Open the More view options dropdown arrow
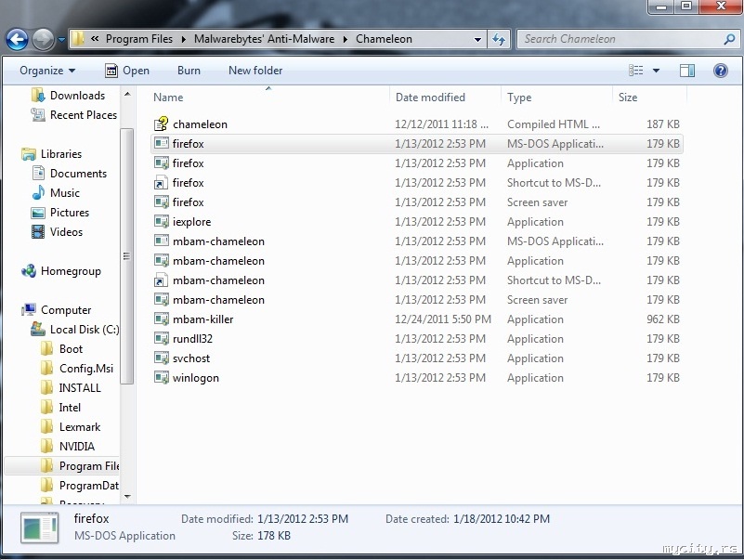Image resolution: width=744 pixels, height=560 pixels. click(x=656, y=71)
